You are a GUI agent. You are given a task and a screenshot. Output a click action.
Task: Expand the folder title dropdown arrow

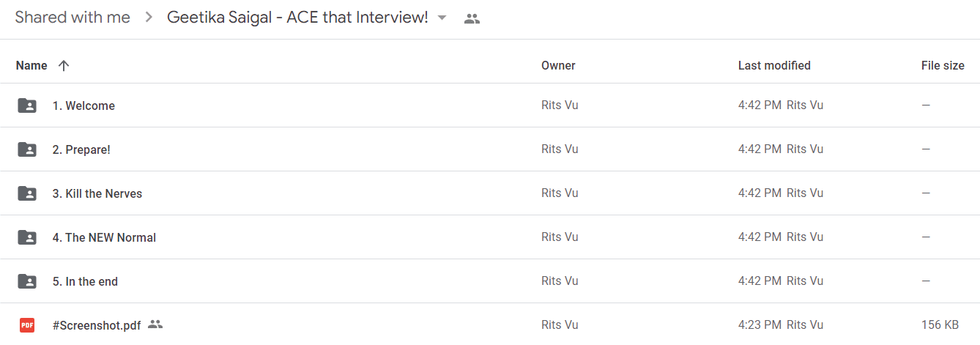(x=442, y=18)
